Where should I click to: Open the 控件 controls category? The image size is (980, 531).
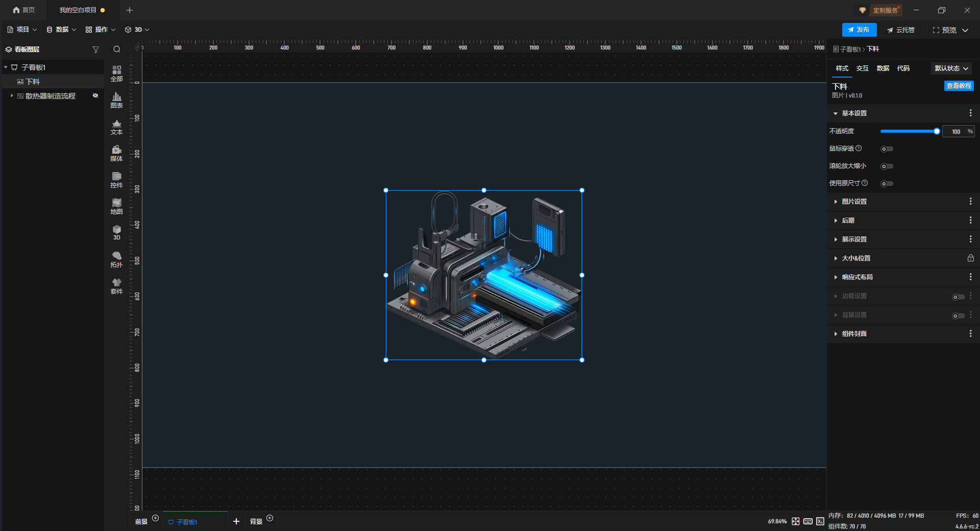(x=116, y=180)
